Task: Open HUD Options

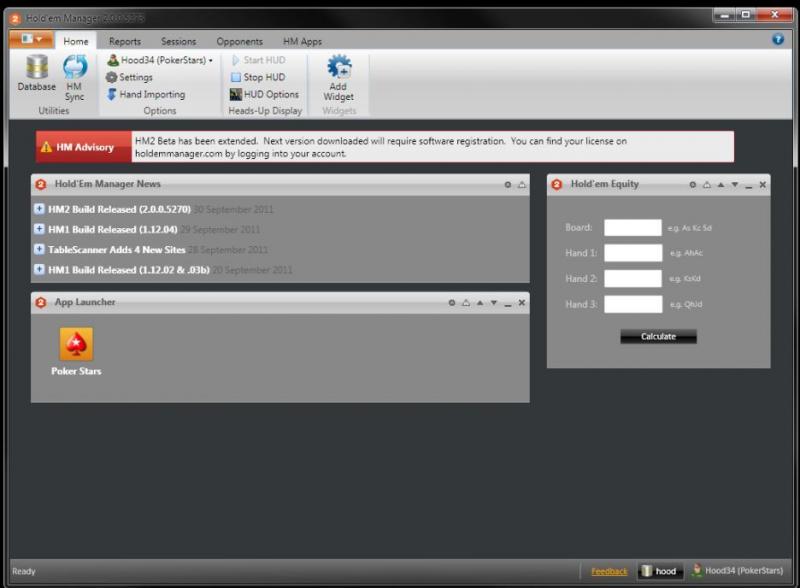Action: pyautogui.click(x=264, y=94)
